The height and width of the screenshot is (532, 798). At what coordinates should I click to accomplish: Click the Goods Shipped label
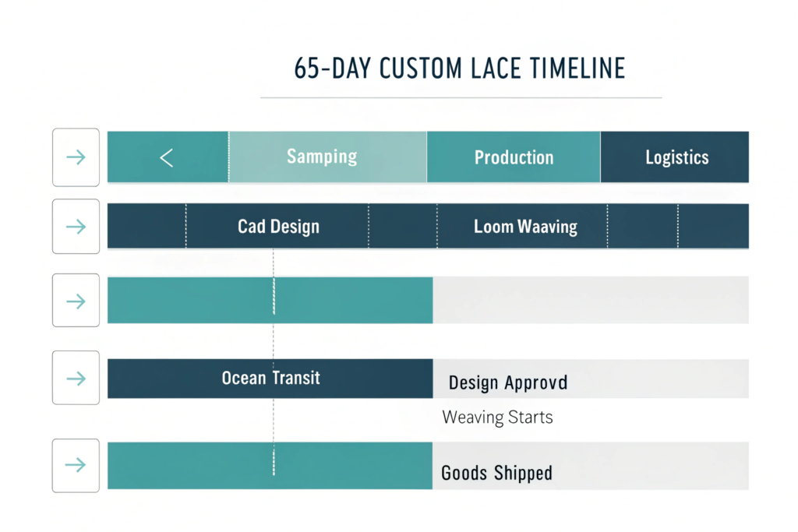pyautogui.click(x=496, y=473)
